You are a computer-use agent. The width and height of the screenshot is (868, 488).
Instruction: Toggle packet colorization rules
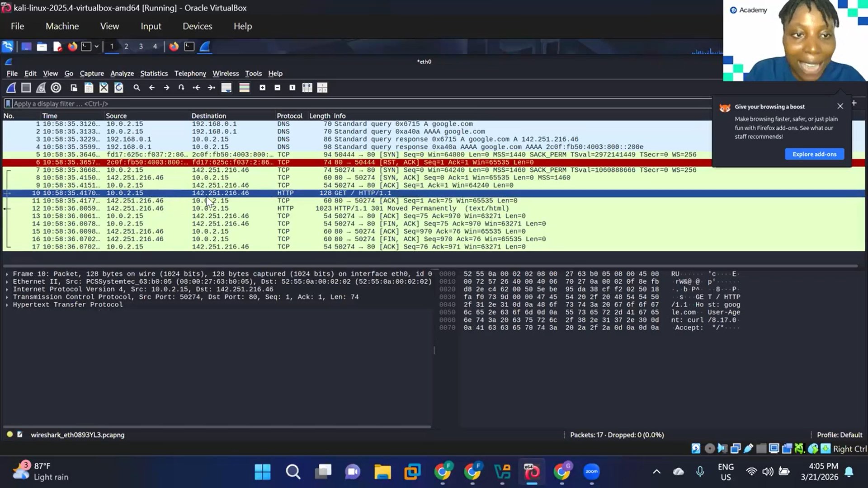click(244, 88)
